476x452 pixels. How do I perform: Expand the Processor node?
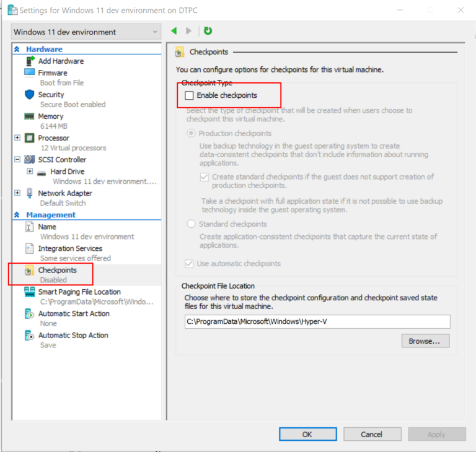17,137
